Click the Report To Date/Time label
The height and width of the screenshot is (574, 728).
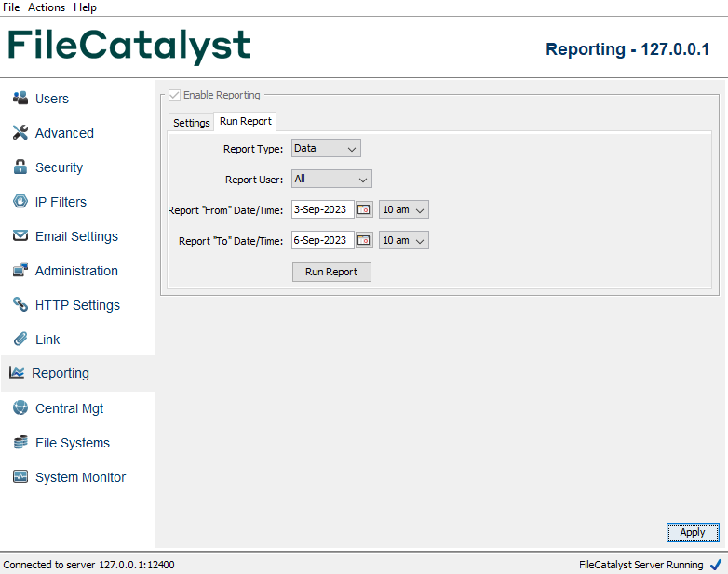click(x=231, y=241)
